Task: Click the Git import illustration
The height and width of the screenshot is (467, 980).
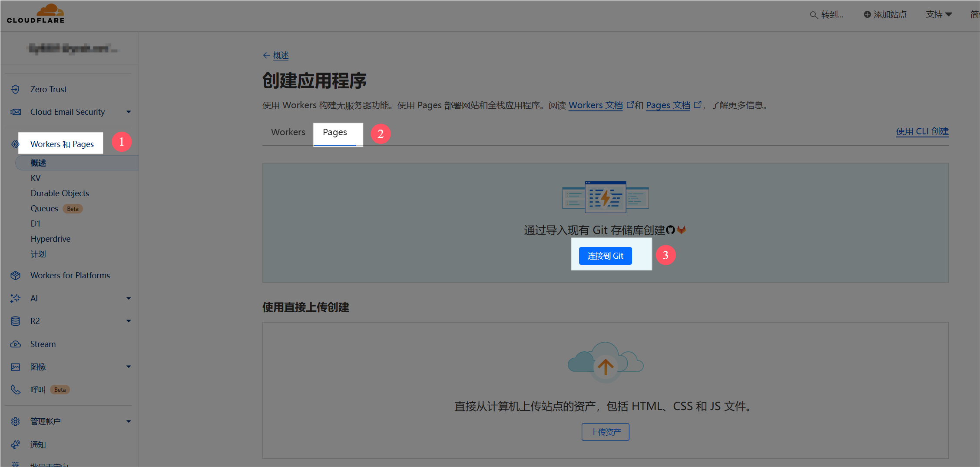Action: (606, 197)
